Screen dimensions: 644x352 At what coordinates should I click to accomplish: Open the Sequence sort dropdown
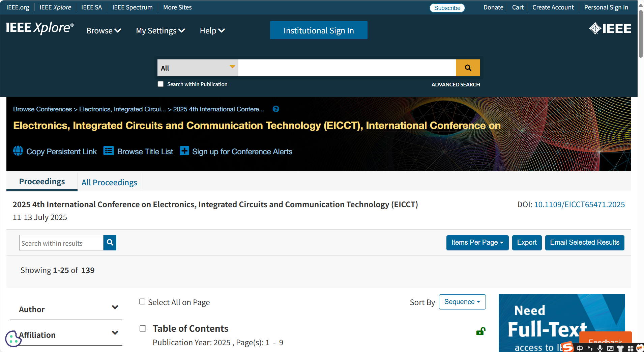[x=462, y=302]
